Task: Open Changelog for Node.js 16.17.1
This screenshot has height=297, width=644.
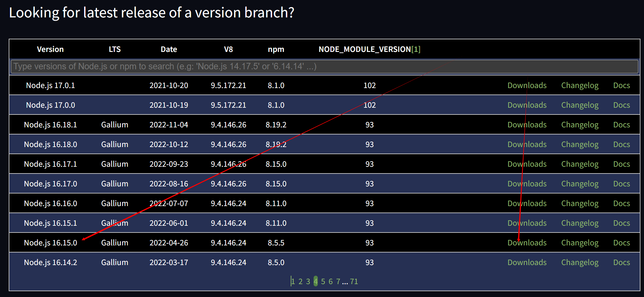Action: point(580,164)
